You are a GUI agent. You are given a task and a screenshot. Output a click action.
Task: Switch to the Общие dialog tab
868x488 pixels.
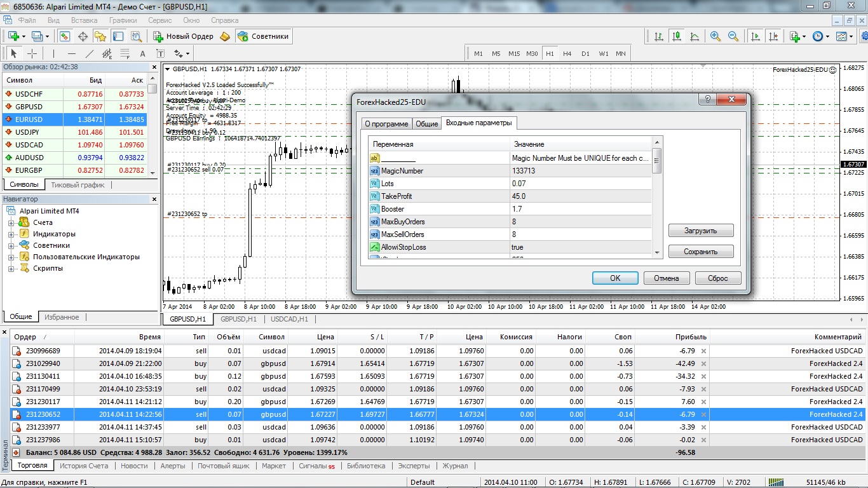pos(426,124)
